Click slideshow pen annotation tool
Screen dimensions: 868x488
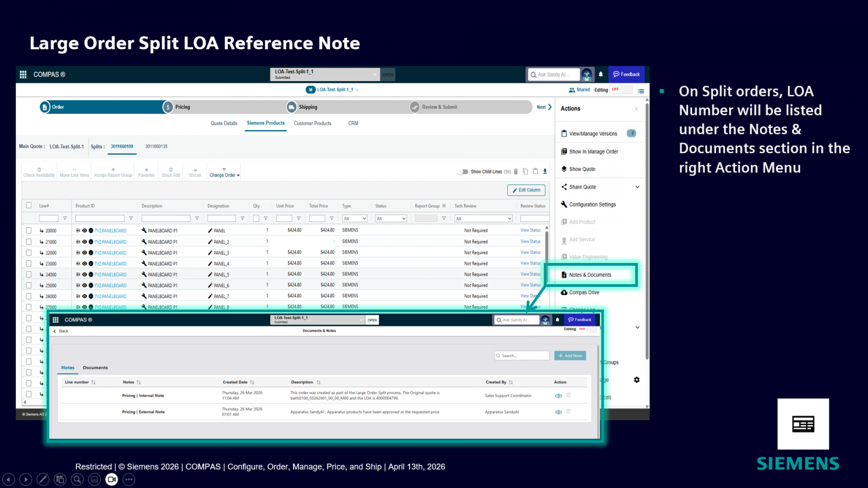43,479
